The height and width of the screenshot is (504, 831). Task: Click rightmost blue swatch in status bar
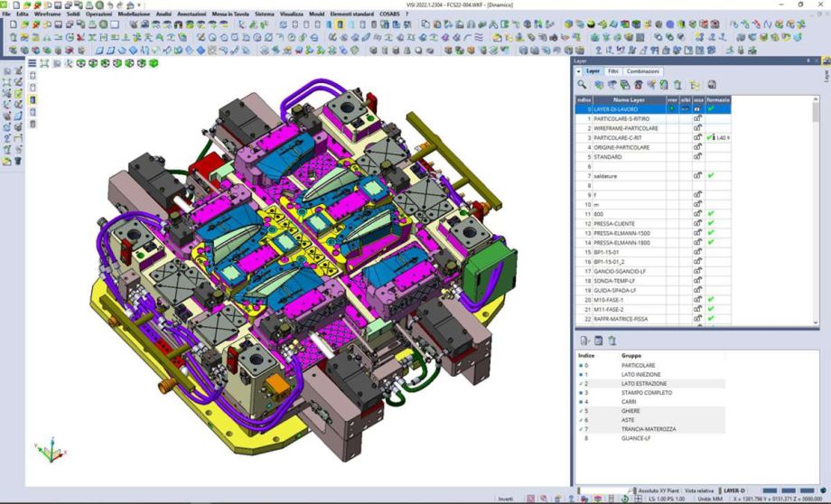pos(808,490)
